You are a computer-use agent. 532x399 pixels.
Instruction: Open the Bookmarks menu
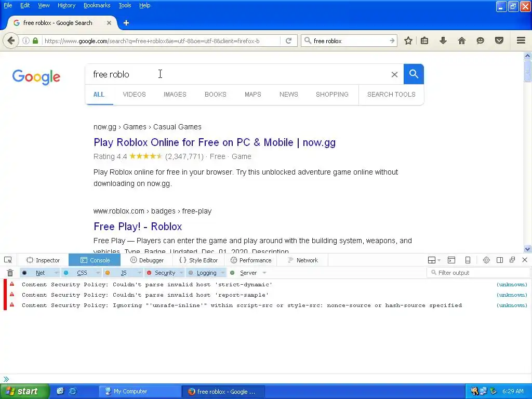[x=97, y=5]
